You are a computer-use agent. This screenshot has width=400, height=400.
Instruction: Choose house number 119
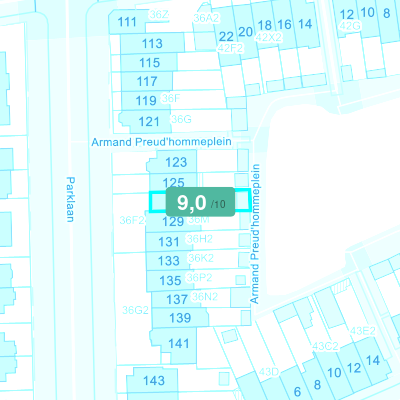coord(146,100)
